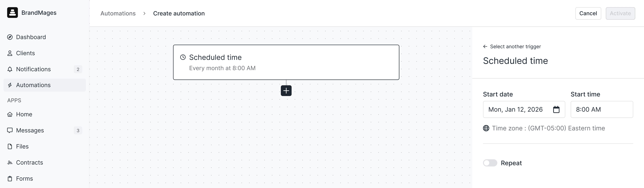Navigate to Automations breadcrumb
The image size is (644, 188).
[x=118, y=13]
